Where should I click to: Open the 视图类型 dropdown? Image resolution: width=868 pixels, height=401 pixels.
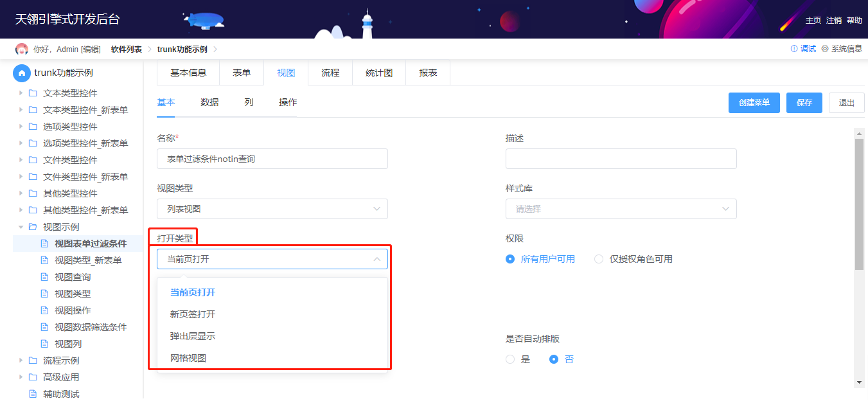coord(272,209)
